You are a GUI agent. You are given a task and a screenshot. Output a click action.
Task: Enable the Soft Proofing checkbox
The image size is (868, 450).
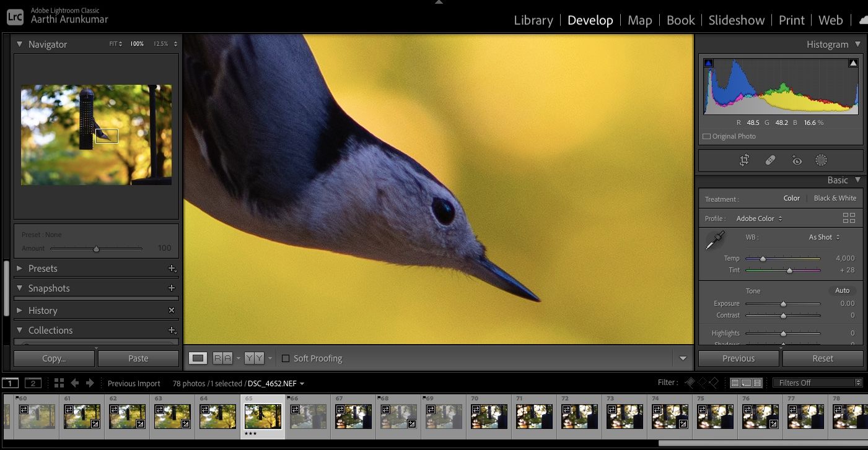[286, 358]
